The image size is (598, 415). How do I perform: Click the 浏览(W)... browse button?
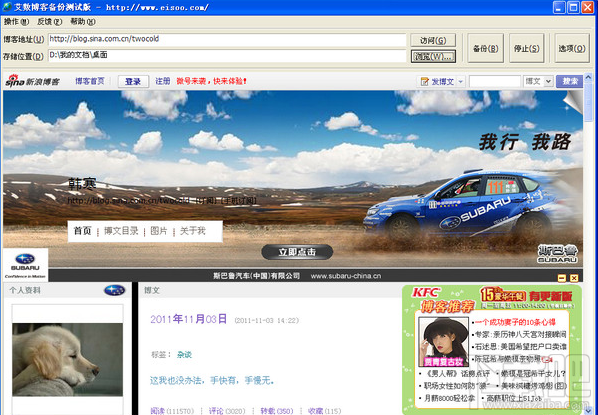433,56
